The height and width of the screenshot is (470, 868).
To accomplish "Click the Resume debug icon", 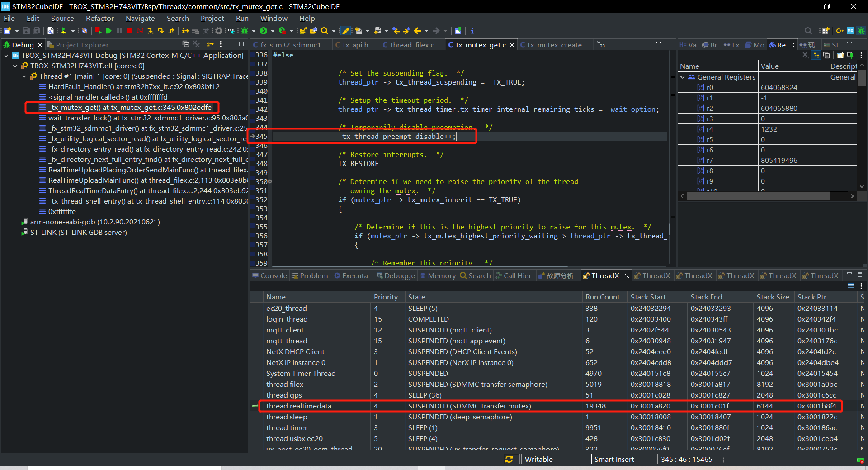I will [109, 31].
